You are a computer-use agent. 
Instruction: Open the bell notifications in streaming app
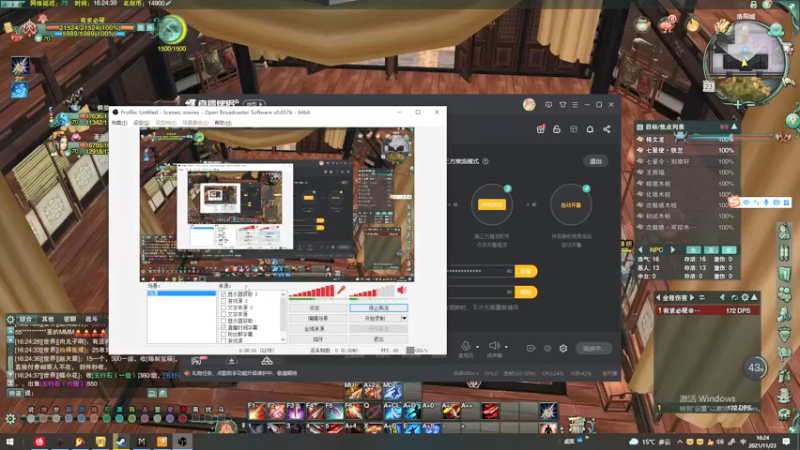590,130
